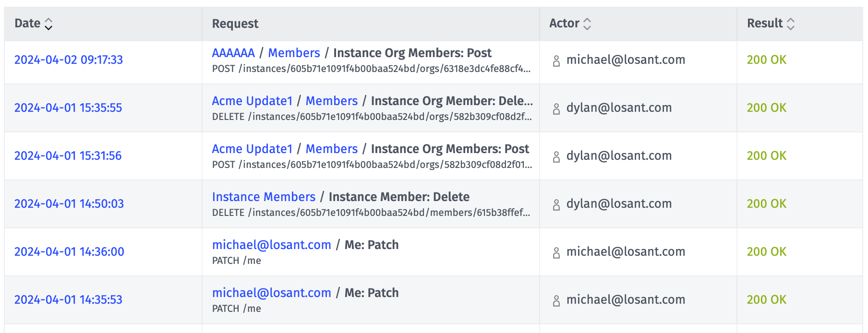This screenshot has height=333, width=868.
Task: Open log entry dated 2024-04-01 14:36:00
Action: click(69, 251)
